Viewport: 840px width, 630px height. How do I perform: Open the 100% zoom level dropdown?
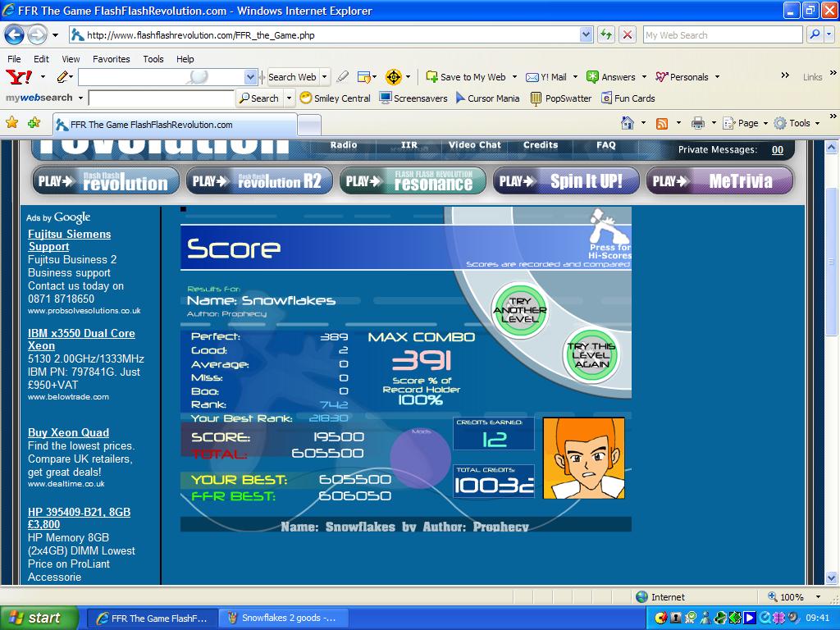click(x=818, y=597)
